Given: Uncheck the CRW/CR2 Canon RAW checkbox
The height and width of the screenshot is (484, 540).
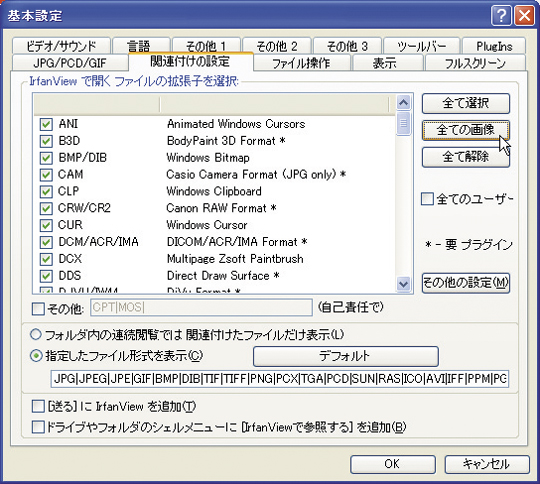Looking at the screenshot, I should click(x=46, y=208).
